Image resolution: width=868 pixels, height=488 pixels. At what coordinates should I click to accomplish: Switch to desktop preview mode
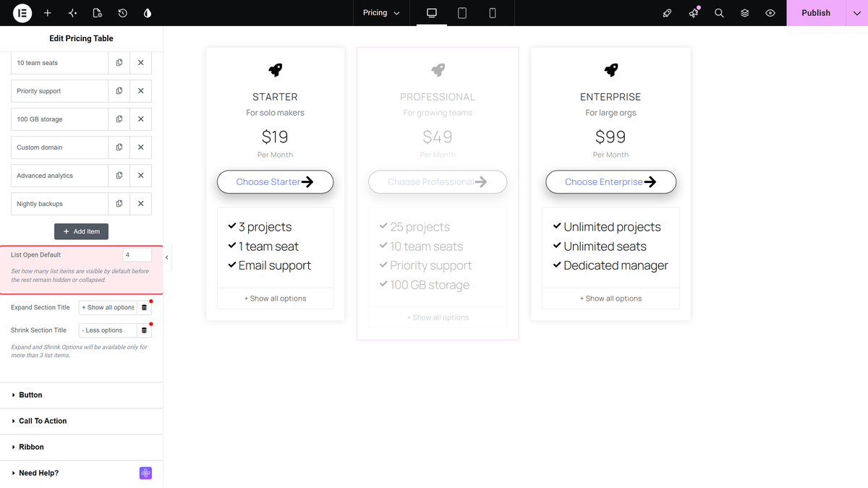pos(432,13)
